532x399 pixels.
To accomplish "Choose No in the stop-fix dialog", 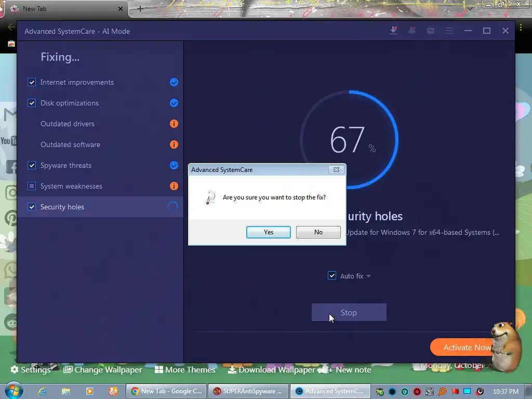I will tap(318, 232).
